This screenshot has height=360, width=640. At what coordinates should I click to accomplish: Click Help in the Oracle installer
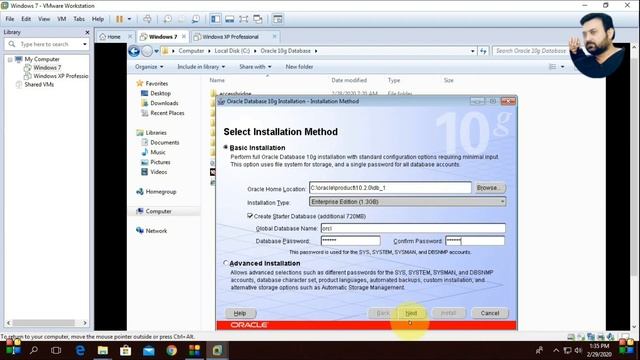(240, 313)
